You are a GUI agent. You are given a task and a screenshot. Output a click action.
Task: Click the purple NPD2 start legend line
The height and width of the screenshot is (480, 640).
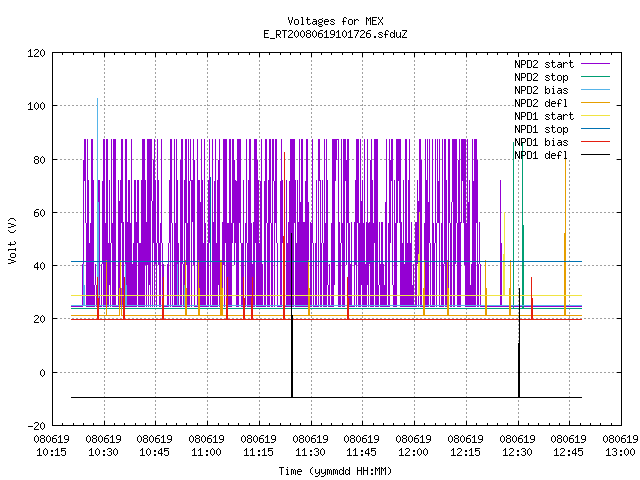coord(596,64)
